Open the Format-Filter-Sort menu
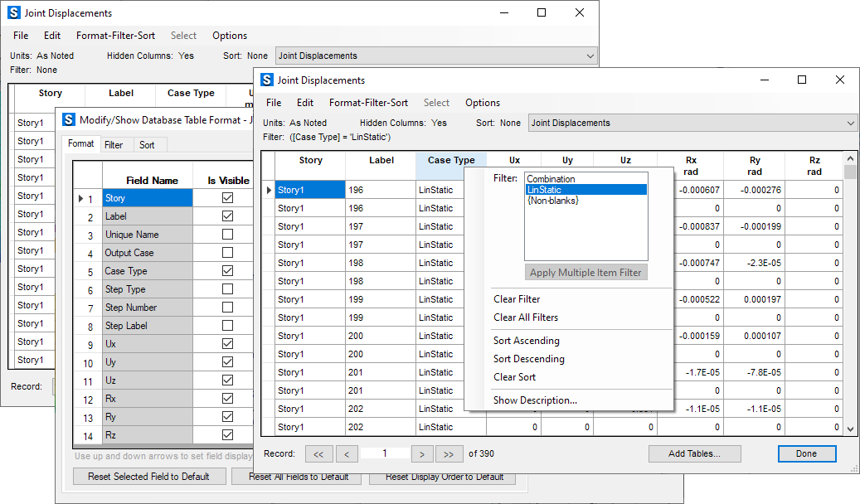Image resolution: width=860 pixels, height=504 pixels. point(368,103)
